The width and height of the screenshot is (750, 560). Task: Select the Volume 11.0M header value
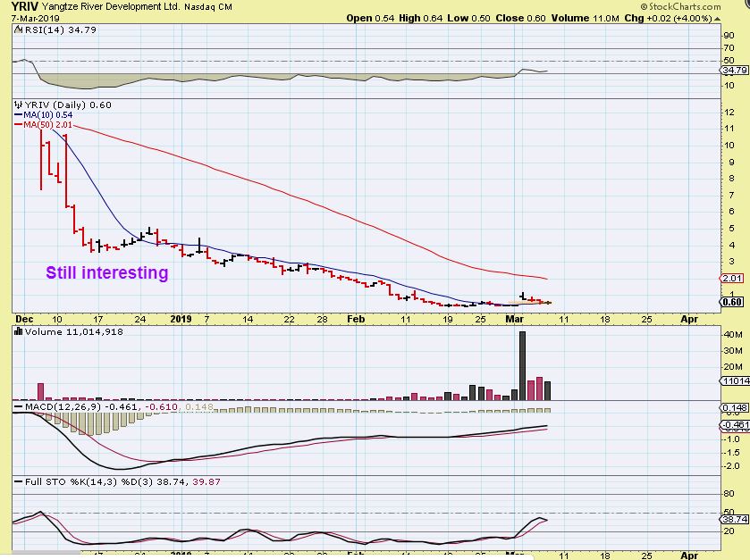click(x=585, y=18)
